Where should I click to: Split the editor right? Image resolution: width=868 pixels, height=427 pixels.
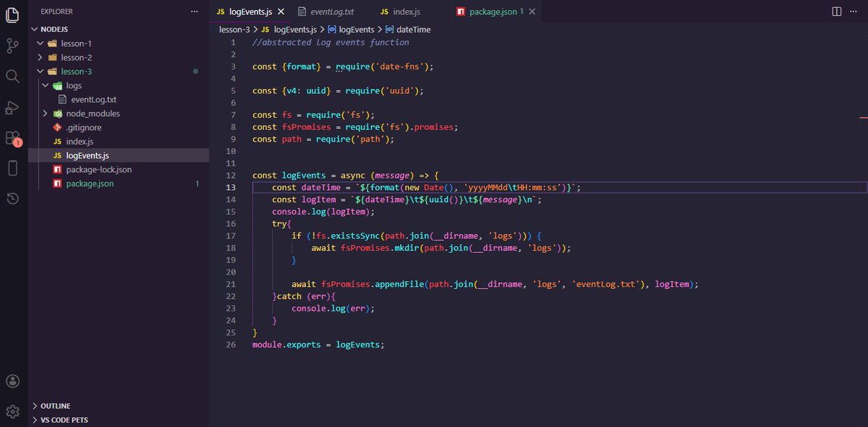[836, 12]
